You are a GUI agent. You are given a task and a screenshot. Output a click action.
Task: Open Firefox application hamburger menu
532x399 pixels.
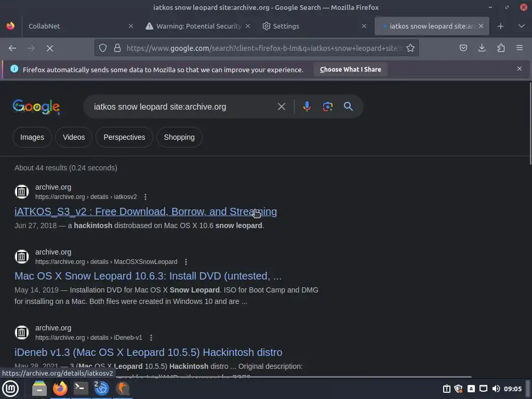coord(520,48)
